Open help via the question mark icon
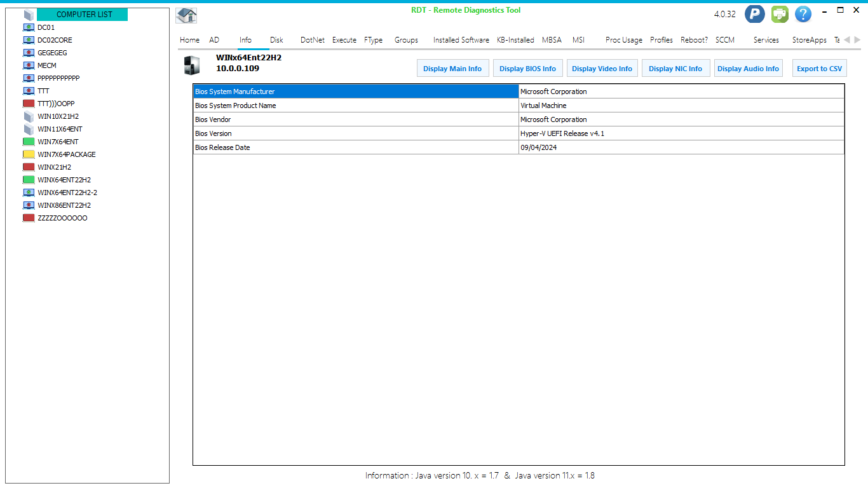 coord(803,14)
